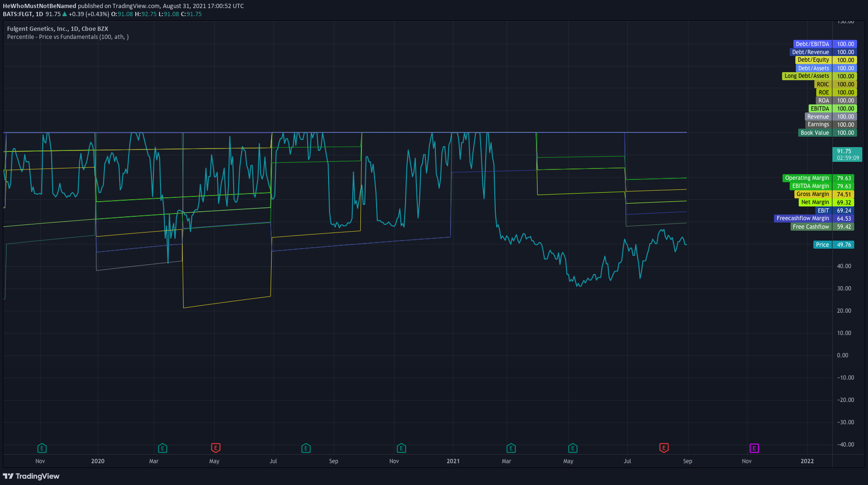Viewport: 868px width, 485px height.
Task: Click the 2020 label on time axis
Action: (98, 461)
